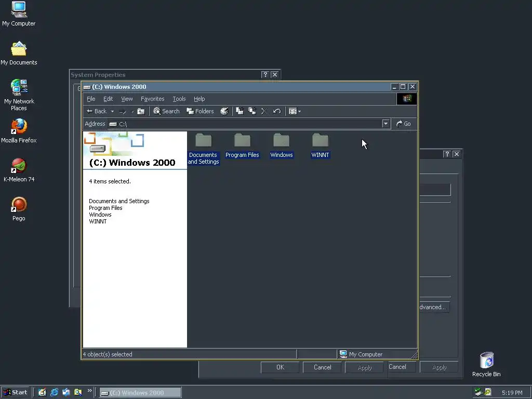Click Apply in the rightmost back dialog
The width and height of the screenshot is (532, 399).
[x=440, y=367]
